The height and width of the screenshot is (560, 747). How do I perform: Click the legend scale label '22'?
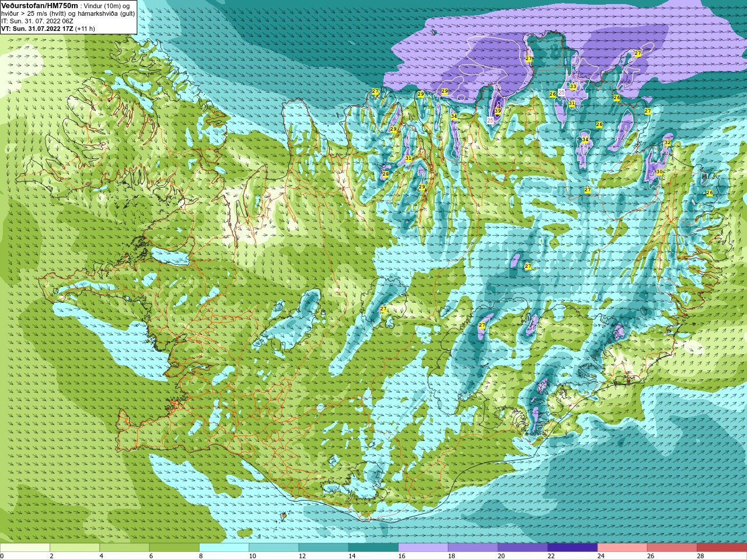pyautogui.click(x=551, y=556)
